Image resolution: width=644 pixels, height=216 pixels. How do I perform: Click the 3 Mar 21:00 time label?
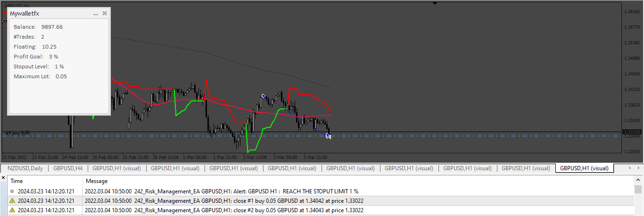pos(315,157)
